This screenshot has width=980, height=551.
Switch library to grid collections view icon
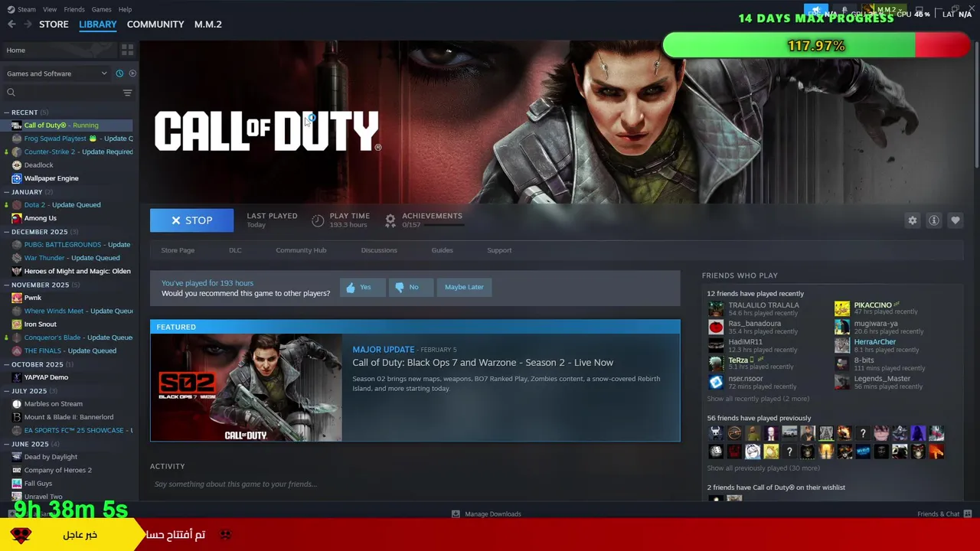pos(127,50)
